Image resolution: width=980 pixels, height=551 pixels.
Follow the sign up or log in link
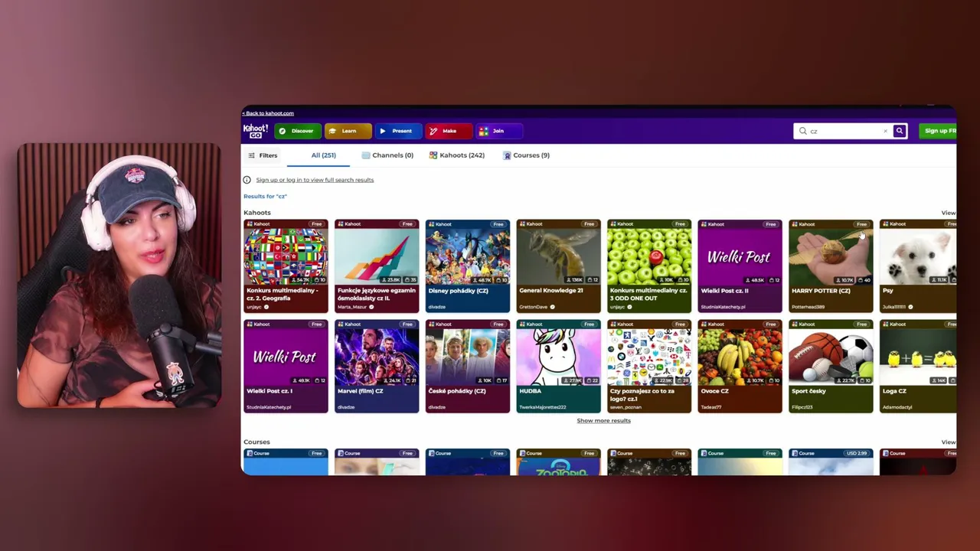[x=315, y=180]
